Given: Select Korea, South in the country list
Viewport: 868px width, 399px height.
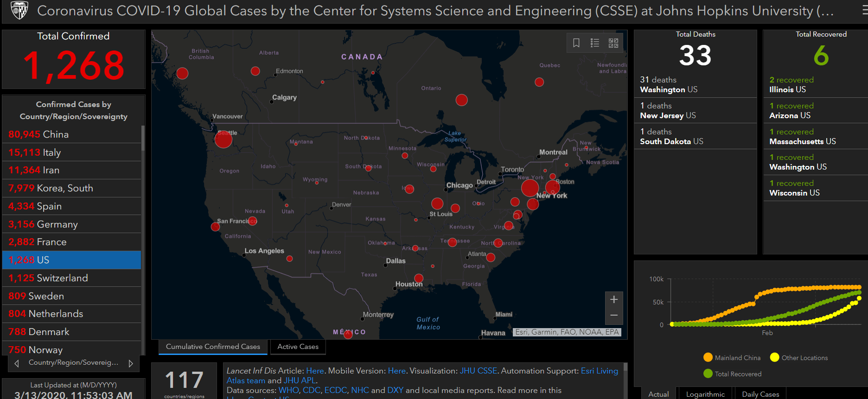Looking at the screenshot, I should [x=72, y=188].
